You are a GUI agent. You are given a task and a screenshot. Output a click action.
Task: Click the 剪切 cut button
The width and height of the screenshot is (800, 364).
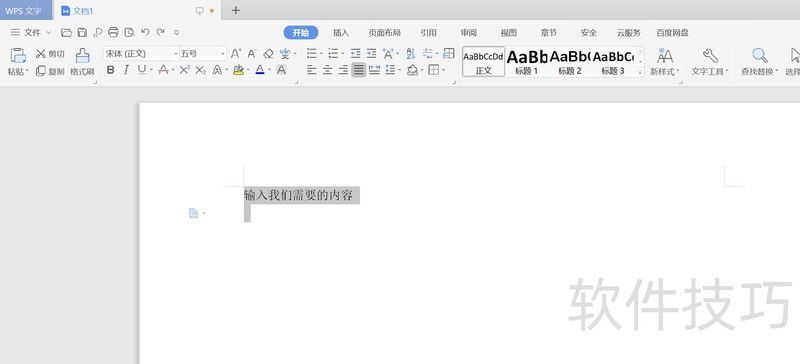point(50,54)
